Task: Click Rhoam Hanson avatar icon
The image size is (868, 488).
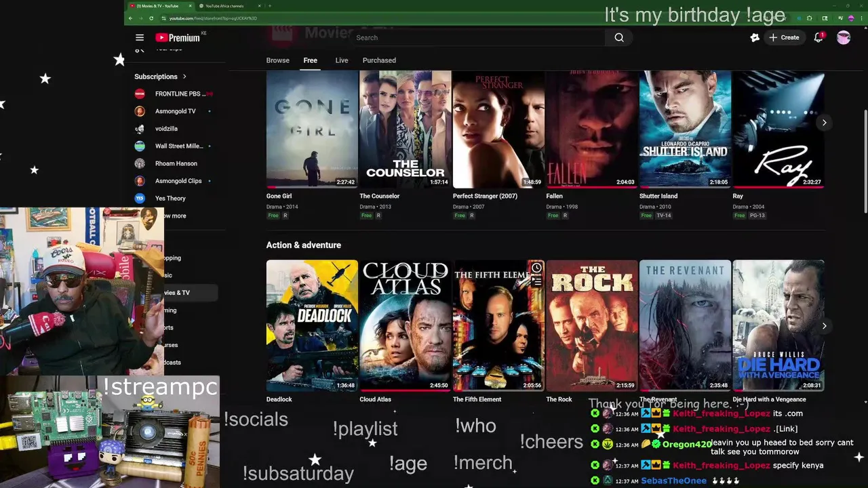Action: (x=140, y=163)
